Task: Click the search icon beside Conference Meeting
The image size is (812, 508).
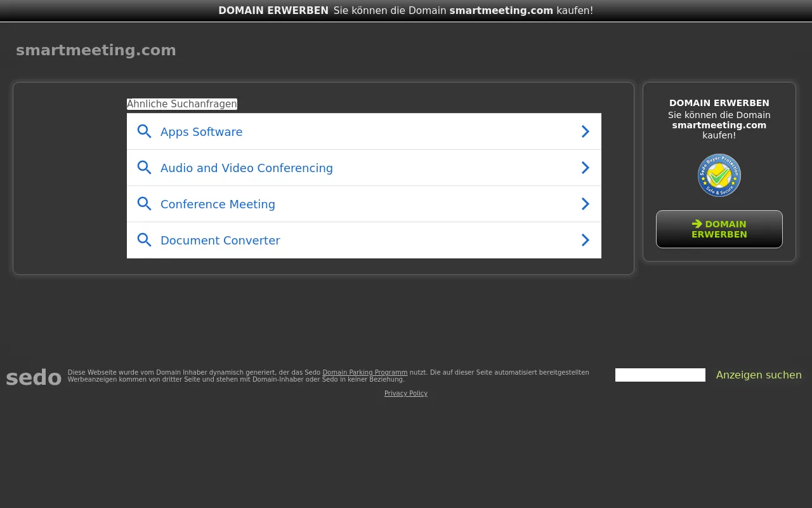Action: coord(145,204)
